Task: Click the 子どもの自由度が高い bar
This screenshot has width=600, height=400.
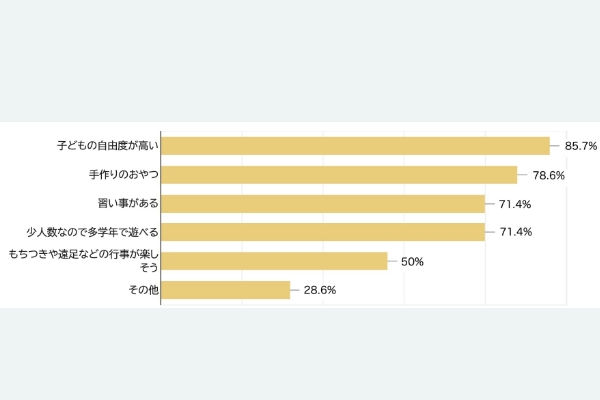Action: 355,146
